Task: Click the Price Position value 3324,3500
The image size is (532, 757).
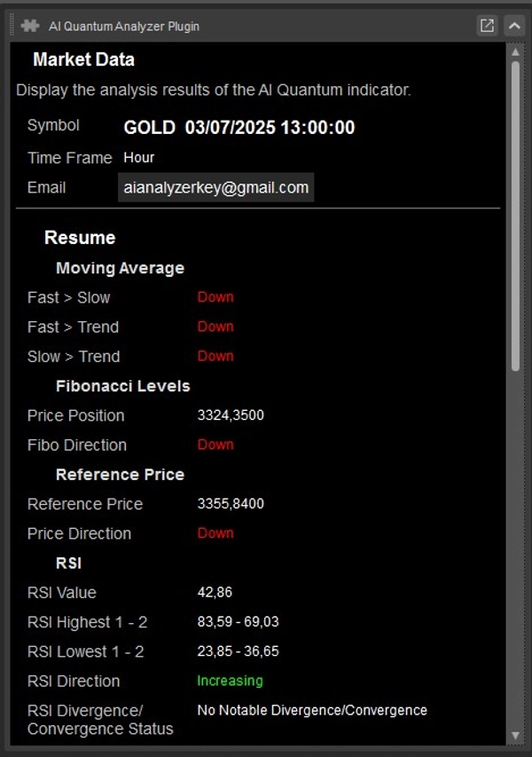Action: pos(231,415)
